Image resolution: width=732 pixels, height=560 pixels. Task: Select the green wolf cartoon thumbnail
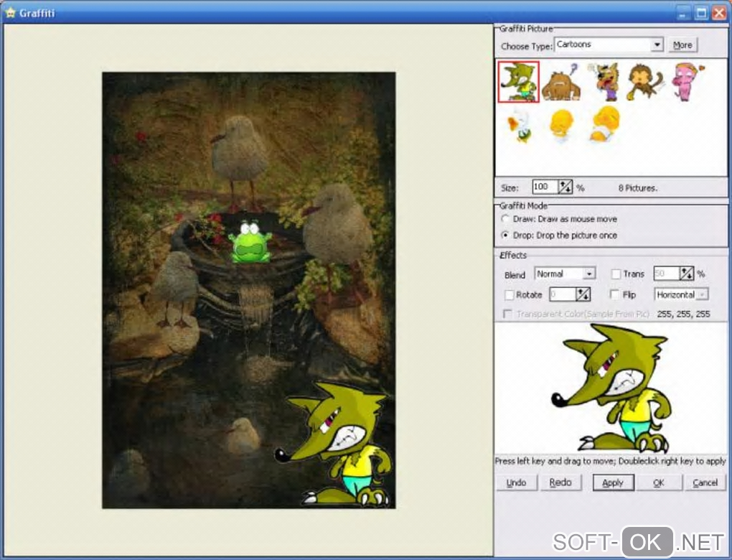[518, 81]
